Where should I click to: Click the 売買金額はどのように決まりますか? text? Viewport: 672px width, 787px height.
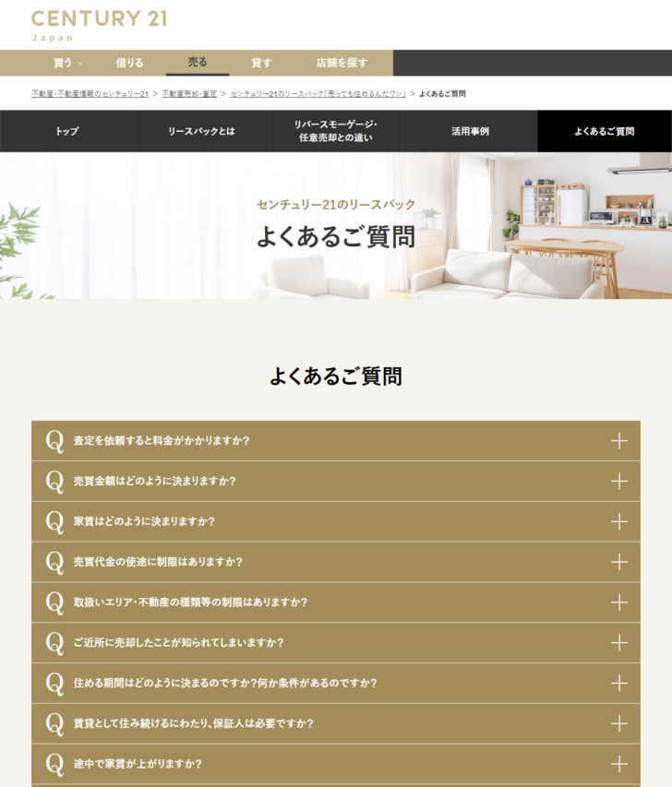155,481
